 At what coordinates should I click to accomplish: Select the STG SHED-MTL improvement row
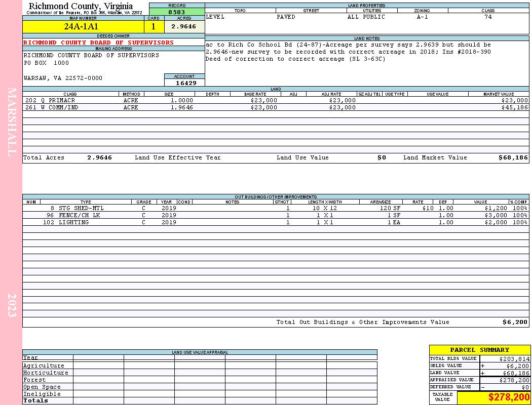[276, 208]
